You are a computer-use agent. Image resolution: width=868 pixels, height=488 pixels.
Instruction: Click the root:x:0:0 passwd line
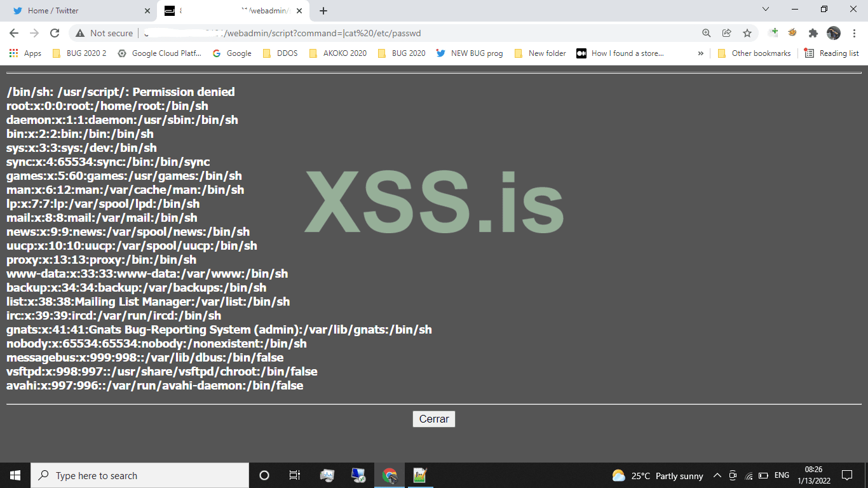[107, 106]
